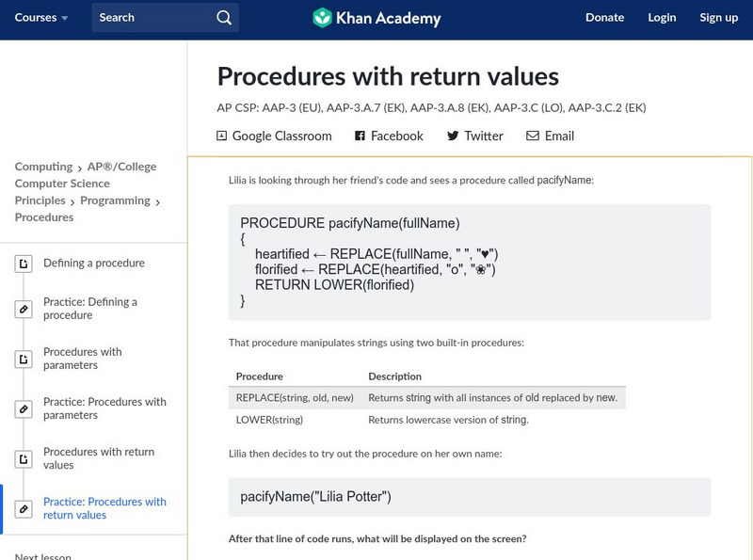Open the Courses dropdown menu
The image size is (753, 560).
42,18
